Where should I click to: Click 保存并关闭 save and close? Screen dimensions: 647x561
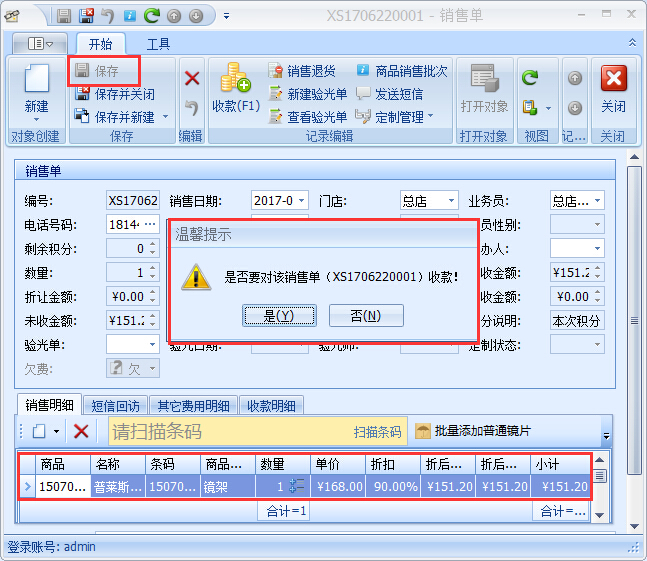(115, 94)
